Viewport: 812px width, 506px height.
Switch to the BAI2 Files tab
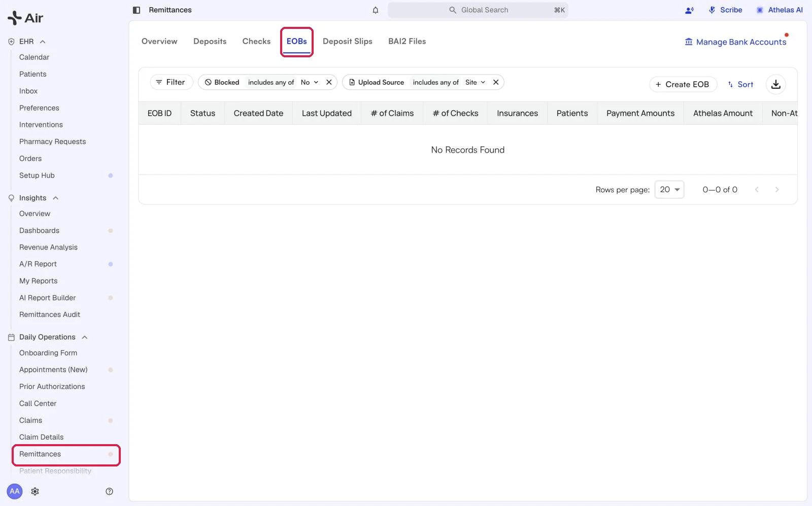click(407, 42)
